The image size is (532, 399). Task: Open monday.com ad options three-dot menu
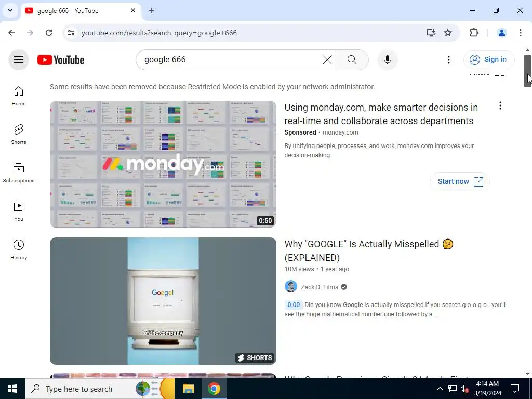tap(500, 106)
